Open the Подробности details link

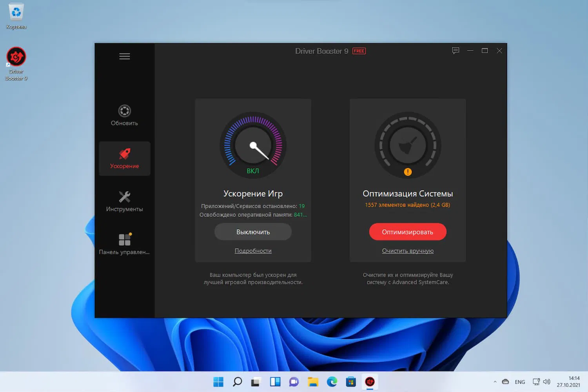click(x=253, y=251)
